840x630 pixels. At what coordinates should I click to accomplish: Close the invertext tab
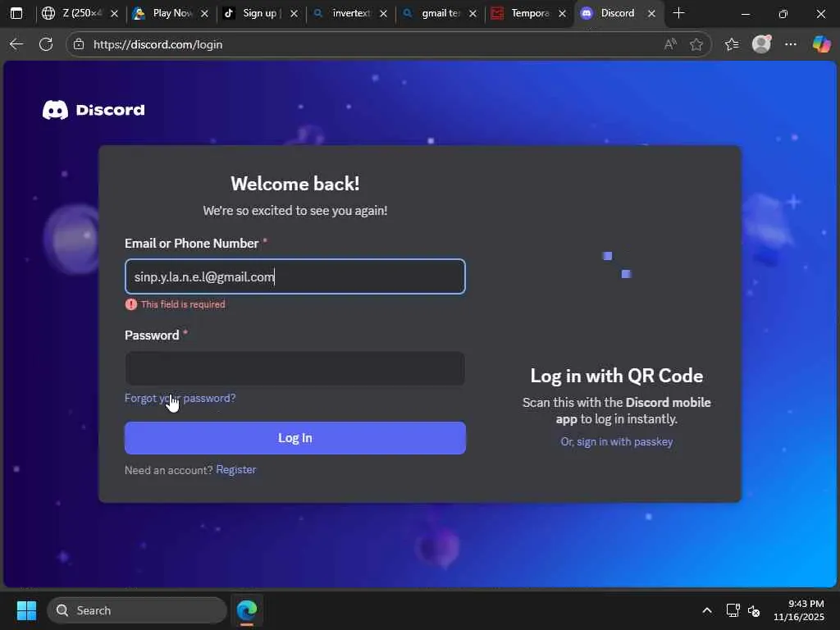coord(383,14)
